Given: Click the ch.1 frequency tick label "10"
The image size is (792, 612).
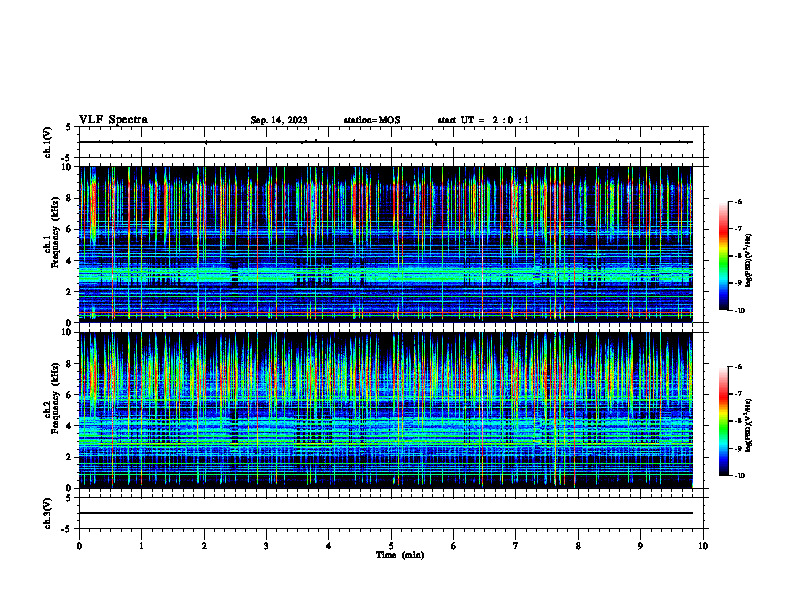Looking at the screenshot, I should tap(68, 167).
